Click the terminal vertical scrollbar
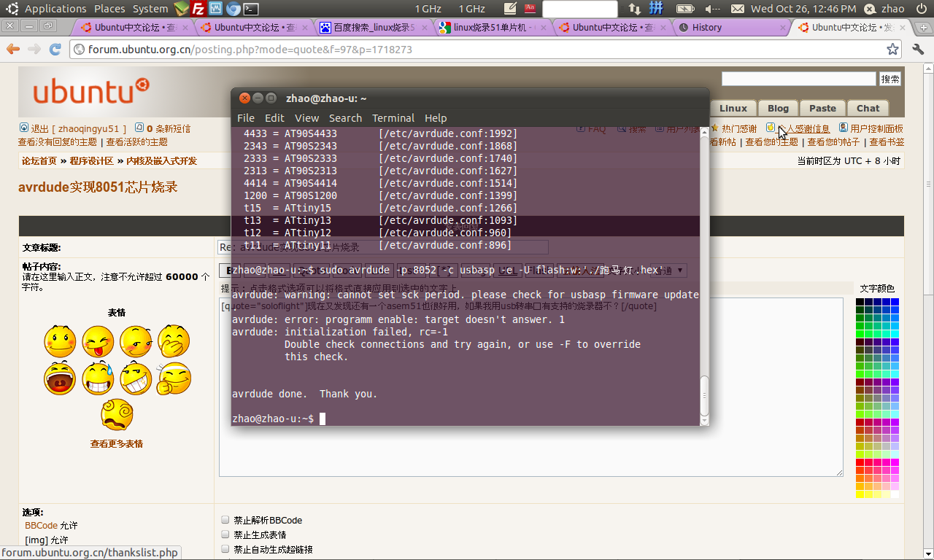 (704, 275)
